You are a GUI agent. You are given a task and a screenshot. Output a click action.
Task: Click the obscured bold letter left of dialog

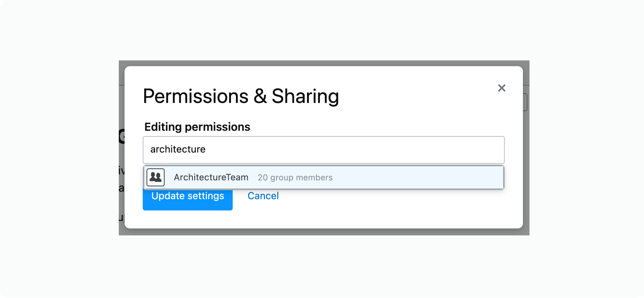tap(121, 136)
